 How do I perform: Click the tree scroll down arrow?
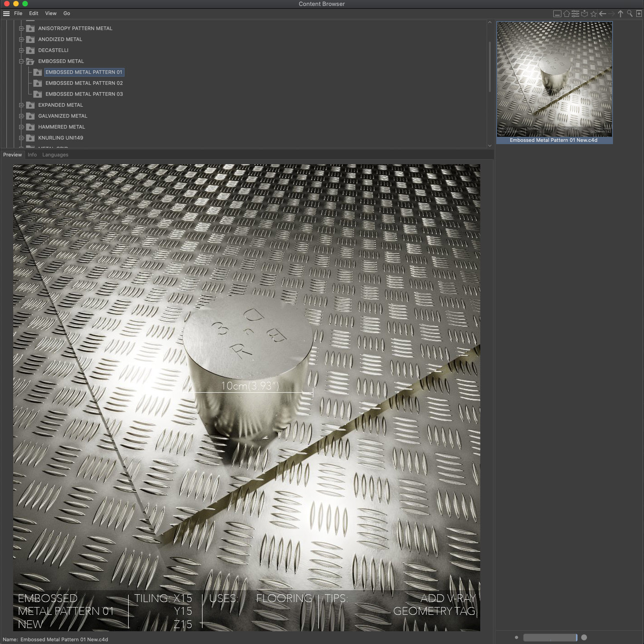(490, 145)
